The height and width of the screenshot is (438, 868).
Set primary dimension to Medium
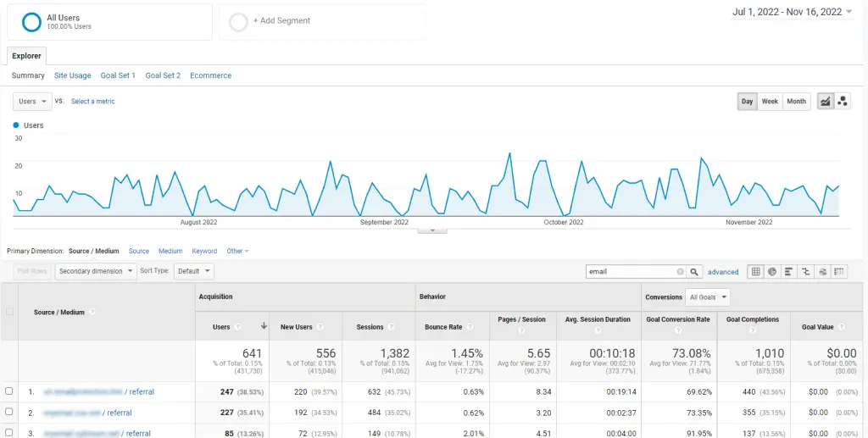170,251
